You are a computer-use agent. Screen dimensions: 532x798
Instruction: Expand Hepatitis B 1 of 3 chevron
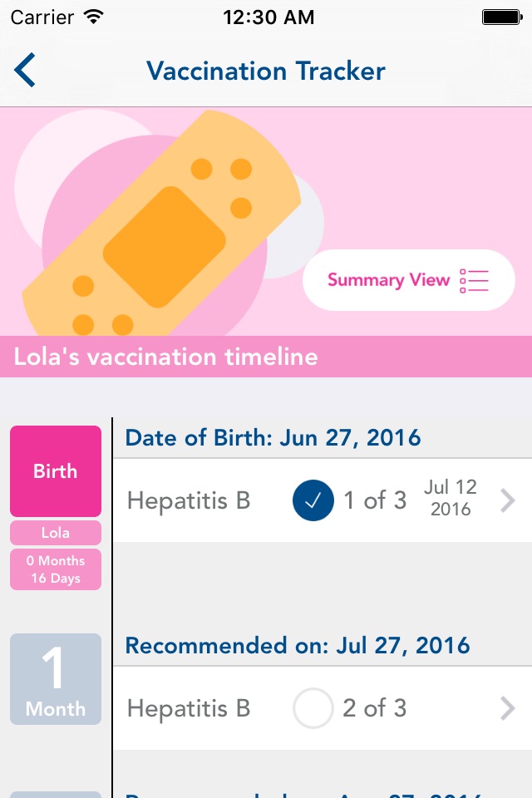click(508, 500)
